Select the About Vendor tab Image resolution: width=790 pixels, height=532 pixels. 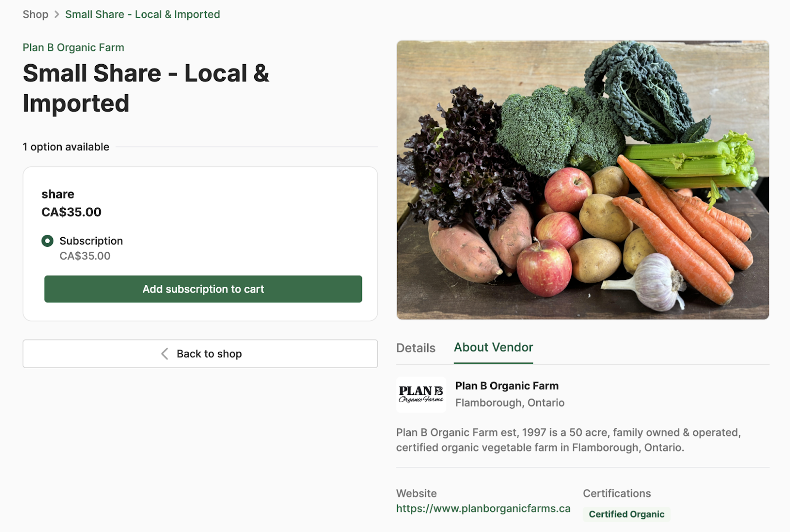493,347
